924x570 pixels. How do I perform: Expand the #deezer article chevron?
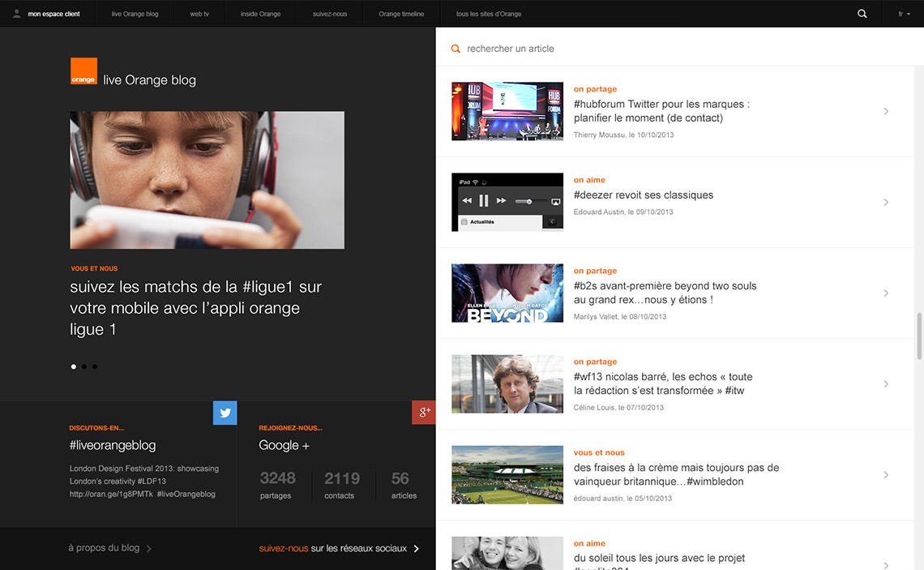[886, 202]
